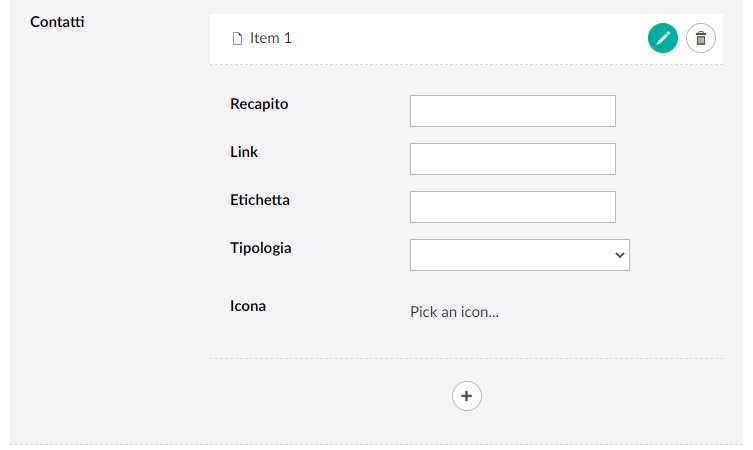The height and width of the screenshot is (450, 753).
Task: Click the green pencil edit icon
Action: (662, 39)
